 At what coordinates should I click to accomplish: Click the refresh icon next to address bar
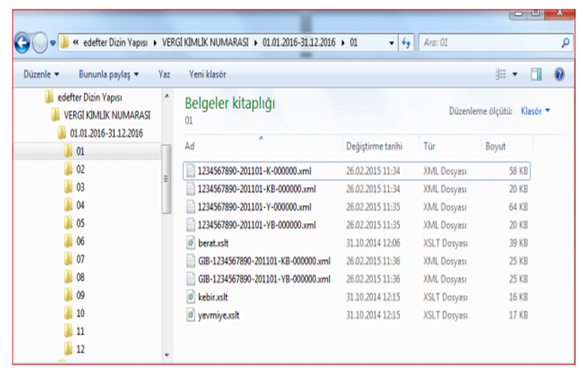406,43
